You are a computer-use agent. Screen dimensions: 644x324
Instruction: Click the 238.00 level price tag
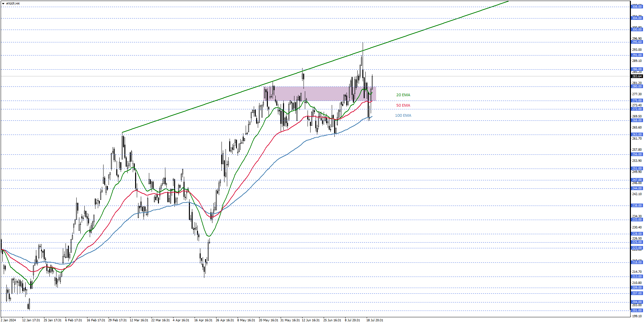pos(637,206)
